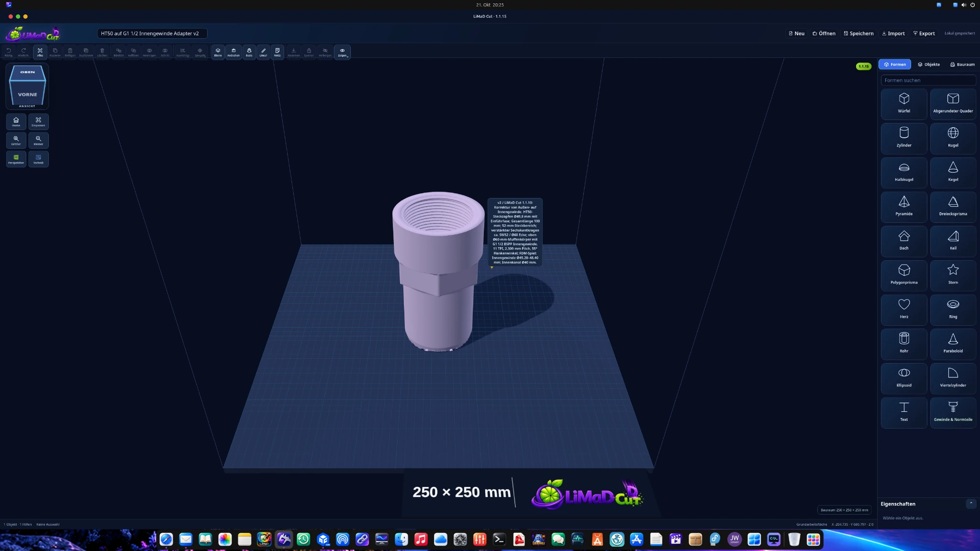This screenshot has height=551, width=980.
Task: Select all with the Alles toolbar button
Action: point(40,52)
